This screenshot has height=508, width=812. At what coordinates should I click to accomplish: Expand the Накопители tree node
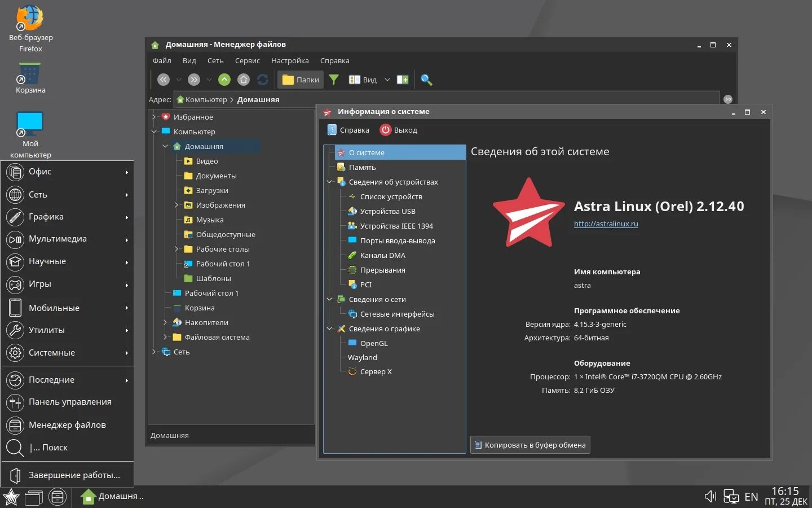coord(165,322)
